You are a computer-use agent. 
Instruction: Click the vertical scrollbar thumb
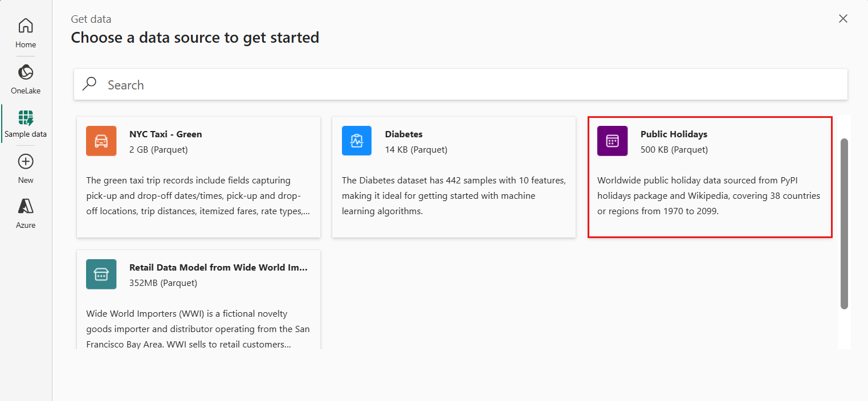844,224
